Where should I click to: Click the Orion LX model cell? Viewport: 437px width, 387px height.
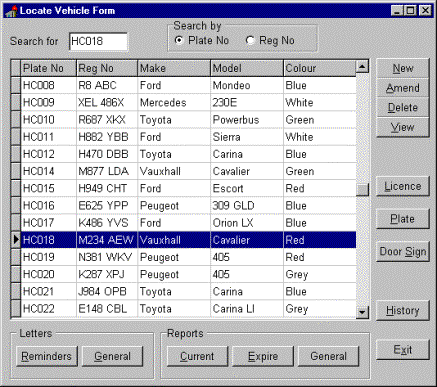[247, 223]
